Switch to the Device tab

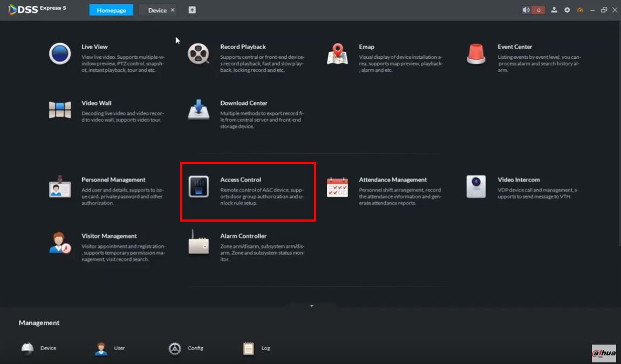click(157, 10)
